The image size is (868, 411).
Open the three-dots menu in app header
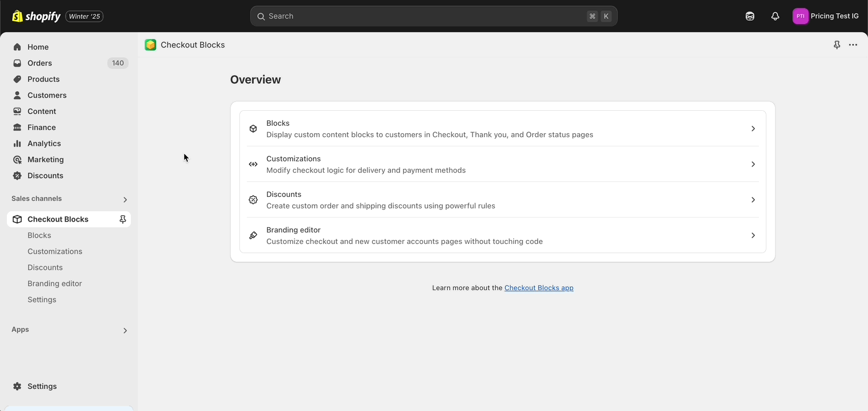[853, 45]
